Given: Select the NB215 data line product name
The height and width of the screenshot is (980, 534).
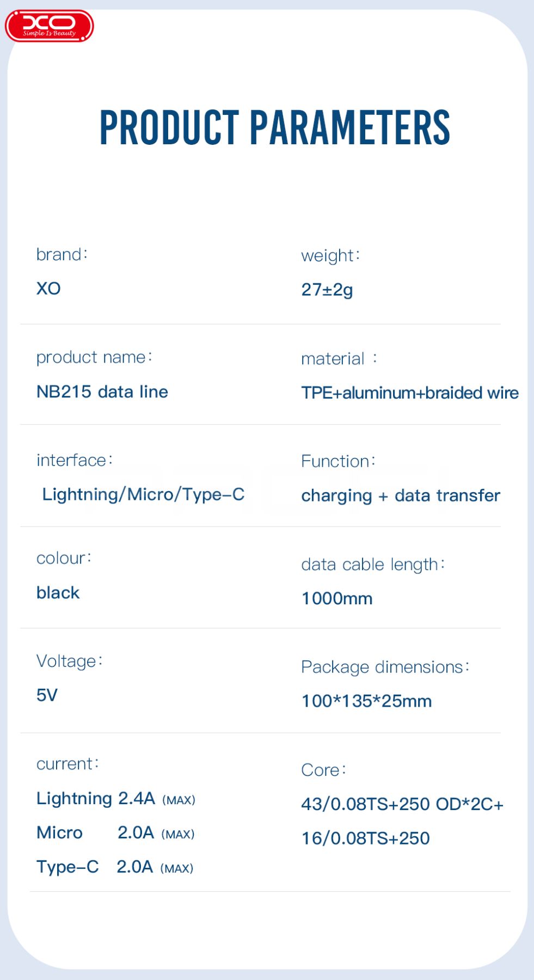Looking at the screenshot, I should (x=102, y=391).
